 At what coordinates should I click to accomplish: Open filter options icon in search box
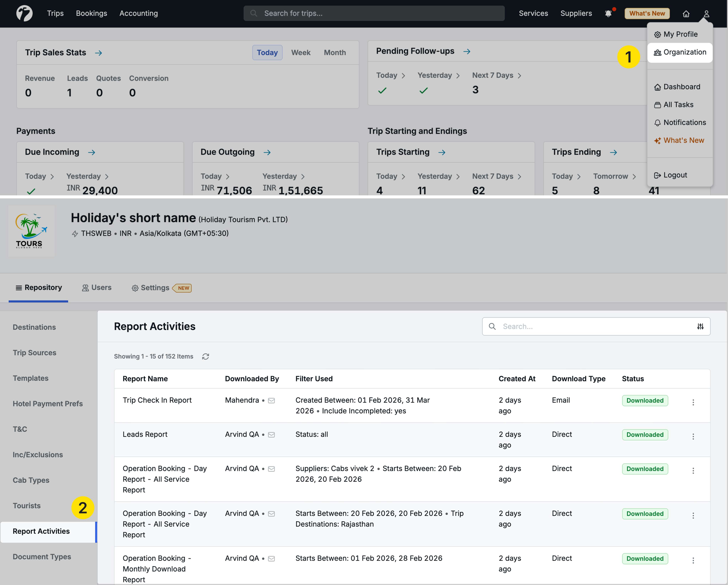[700, 326]
